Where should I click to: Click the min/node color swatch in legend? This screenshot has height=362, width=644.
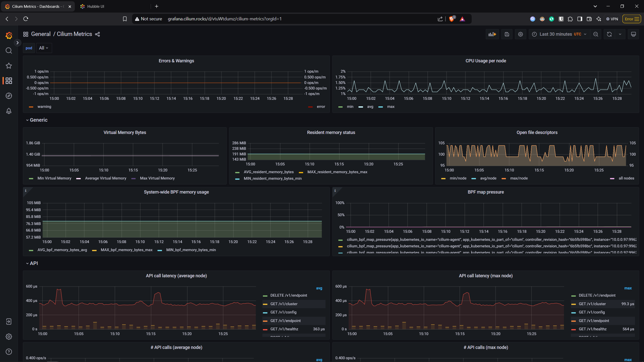[x=443, y=178]
